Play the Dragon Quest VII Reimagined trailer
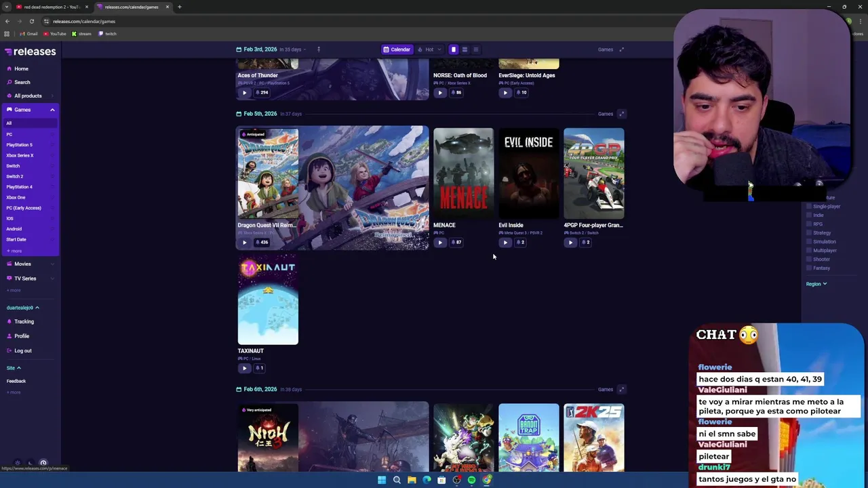Viewport: 868px width, 488px height. pyautogui.click(x=245, y=242)
